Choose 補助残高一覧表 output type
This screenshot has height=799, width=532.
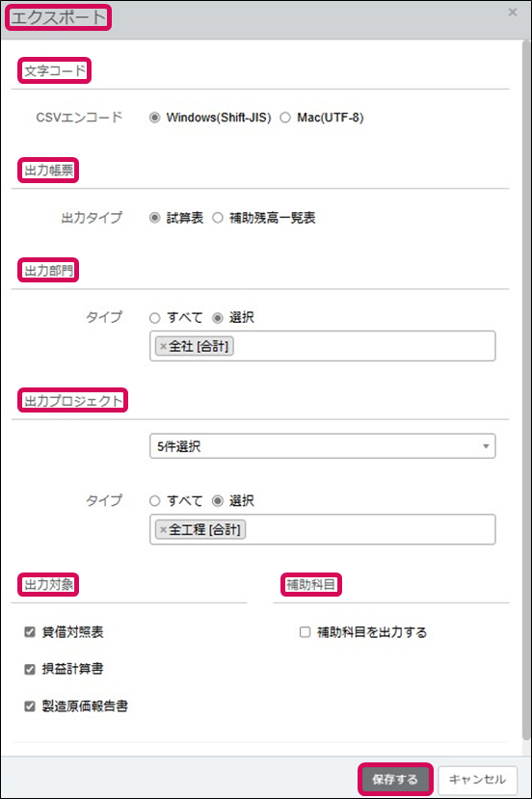[218, 218]
